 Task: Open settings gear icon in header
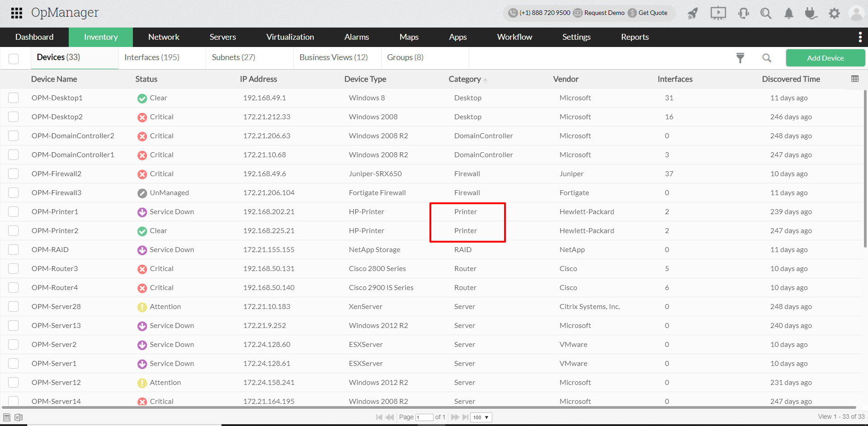[x=834, y=13]
